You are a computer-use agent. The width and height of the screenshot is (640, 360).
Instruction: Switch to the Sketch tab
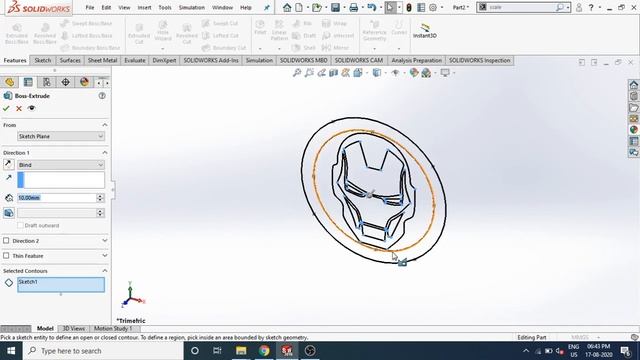pos(43,60)
